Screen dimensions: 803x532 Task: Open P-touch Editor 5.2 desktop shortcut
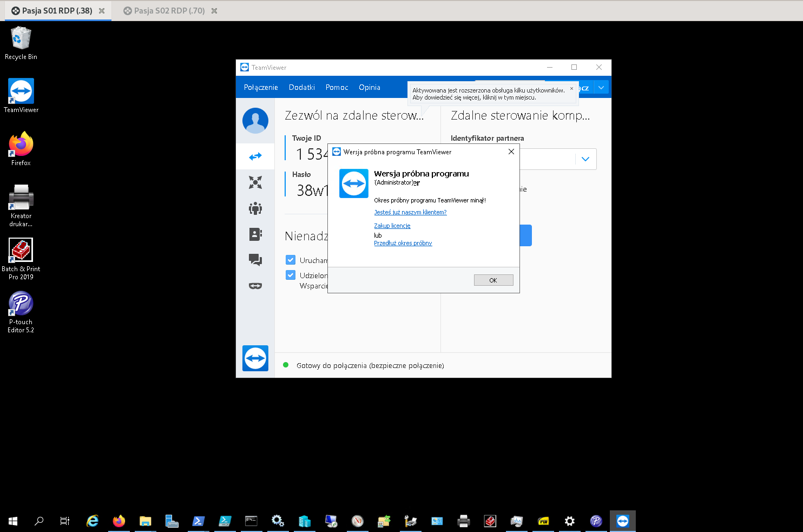pyautogui.click(x=21, y=312)
